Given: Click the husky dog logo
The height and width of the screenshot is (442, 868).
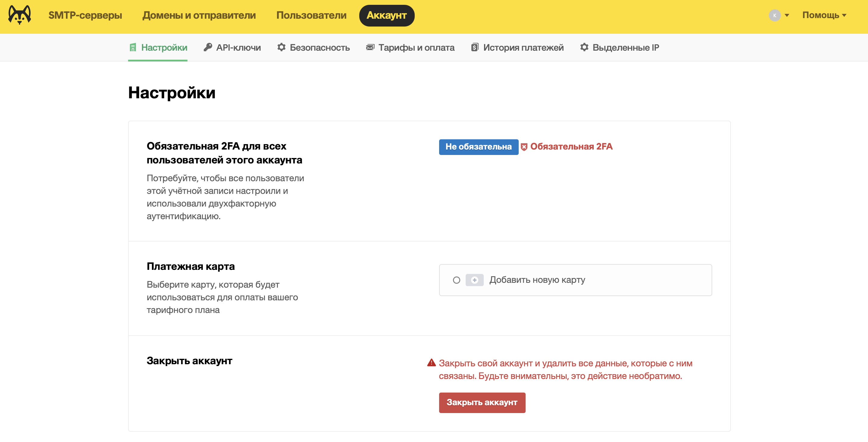Looking at the screenshot, I should (20, 15).
